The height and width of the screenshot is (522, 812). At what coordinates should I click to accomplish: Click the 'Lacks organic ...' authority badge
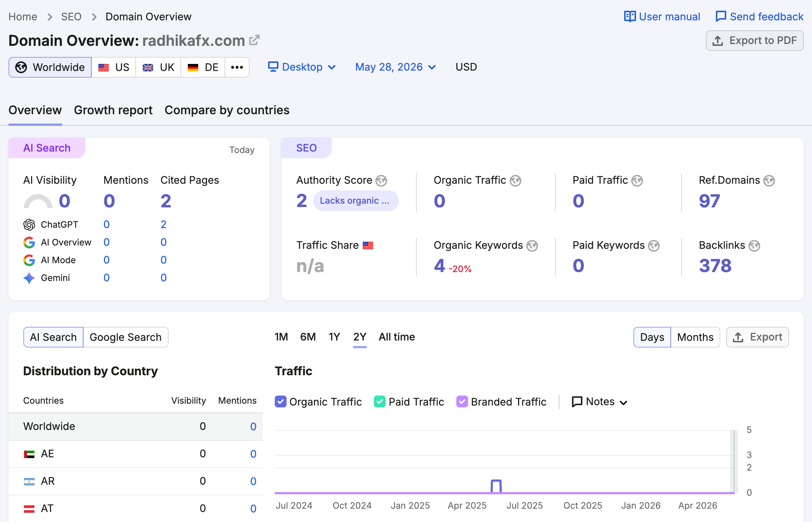point(356,201)
